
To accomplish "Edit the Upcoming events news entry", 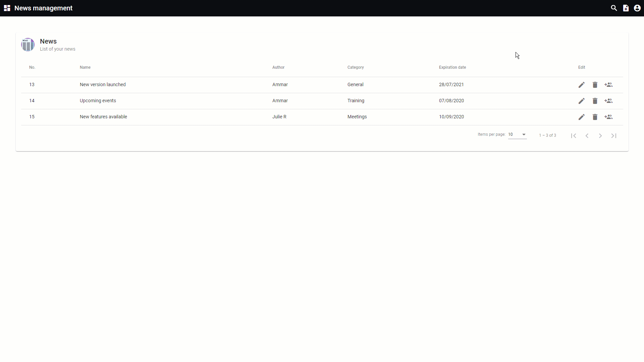I will [582, 101].
